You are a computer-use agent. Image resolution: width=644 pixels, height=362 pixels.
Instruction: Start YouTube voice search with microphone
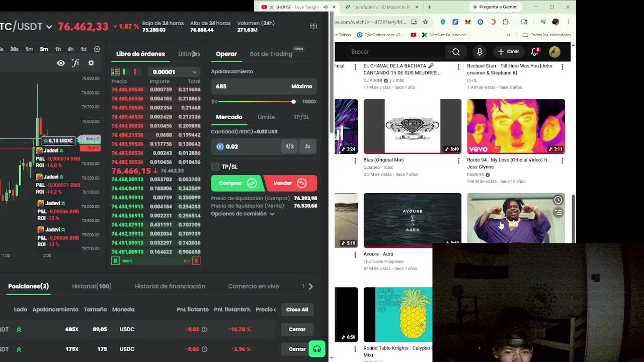(479, 52)
